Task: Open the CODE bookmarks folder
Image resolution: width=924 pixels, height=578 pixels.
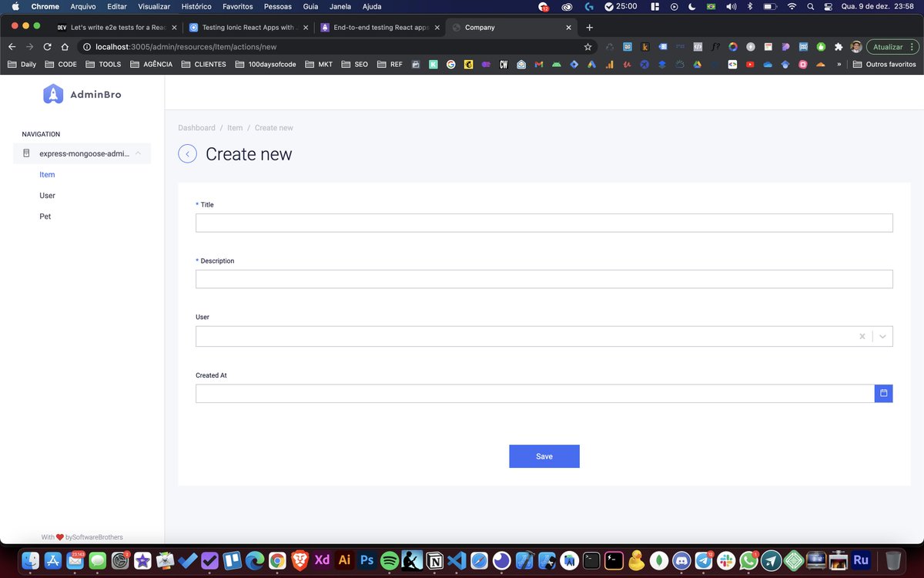Action: pos(61,64)
